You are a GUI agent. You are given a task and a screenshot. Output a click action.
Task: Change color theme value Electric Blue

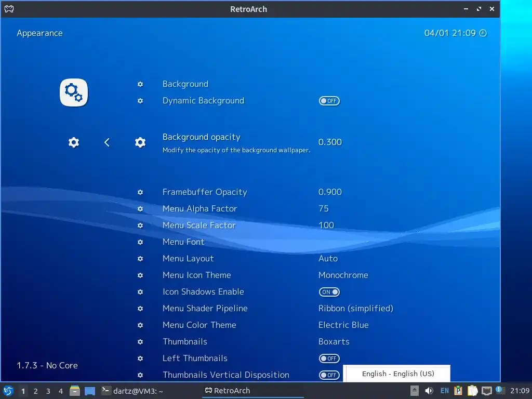tap(343, 325)
